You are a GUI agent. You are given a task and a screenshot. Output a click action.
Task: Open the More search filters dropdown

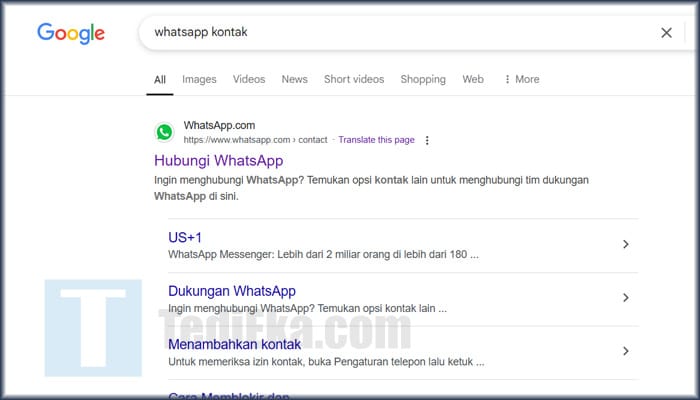click(521, 79)
